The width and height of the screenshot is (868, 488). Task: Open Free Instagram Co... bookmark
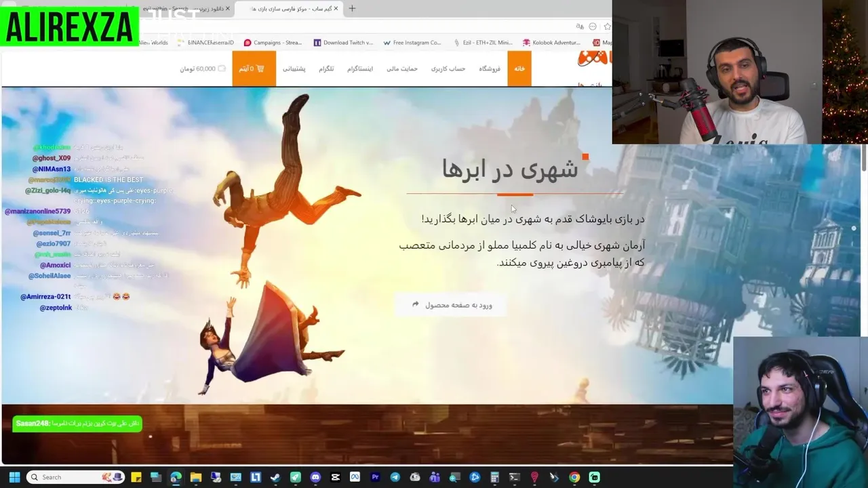[412, 43]
